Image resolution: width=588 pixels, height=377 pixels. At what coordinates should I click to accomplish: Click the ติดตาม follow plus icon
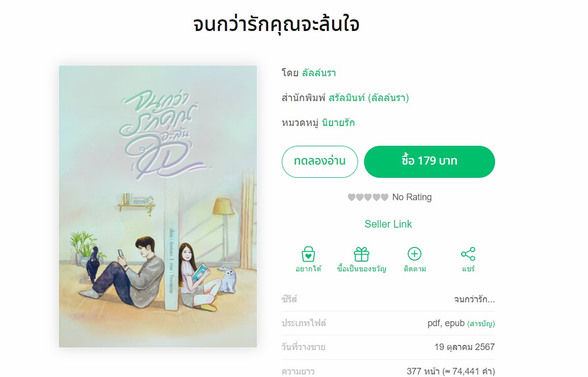tap(414, 254)
